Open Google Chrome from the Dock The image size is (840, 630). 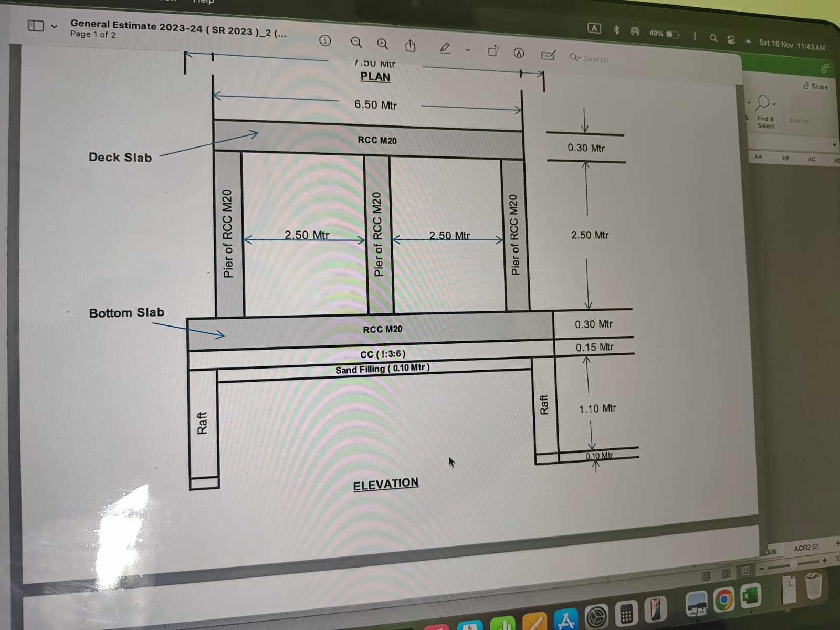(x=723, y=600)
